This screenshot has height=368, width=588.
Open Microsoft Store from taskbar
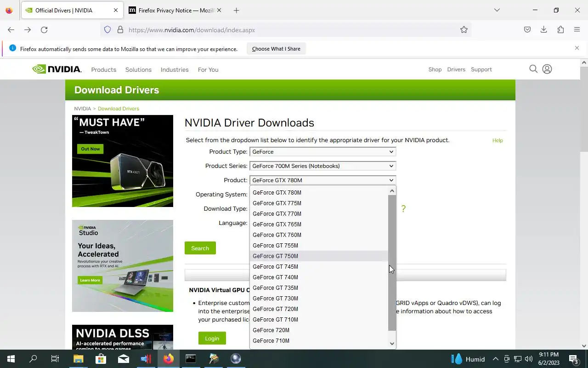pos(101,359)
